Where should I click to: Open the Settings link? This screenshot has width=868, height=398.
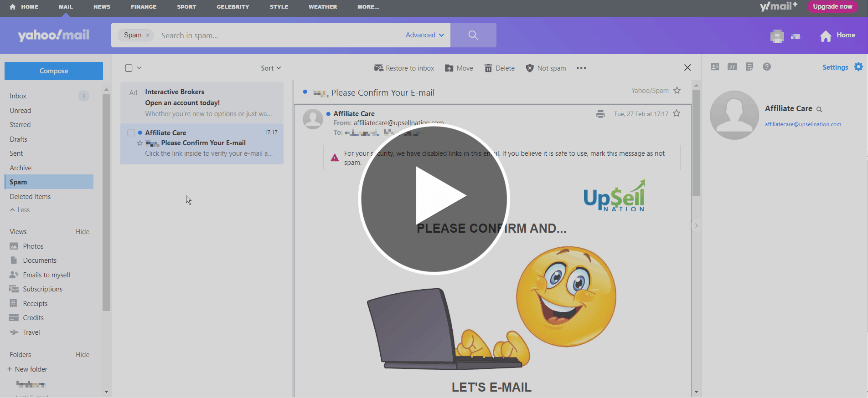click(835, 67)
